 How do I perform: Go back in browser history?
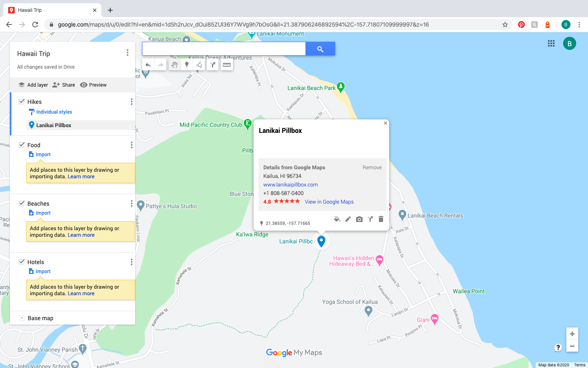pos(9,25)
